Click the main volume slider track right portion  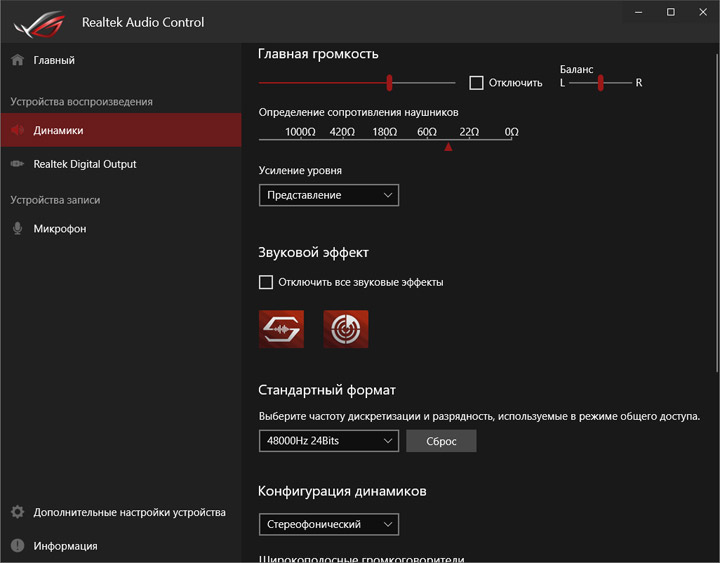click(424, 83)
